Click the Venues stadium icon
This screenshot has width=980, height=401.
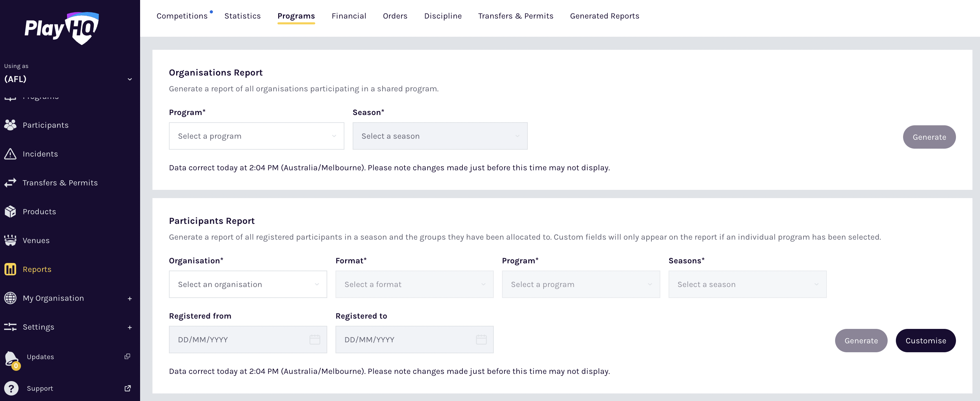(x=10, y=240)
